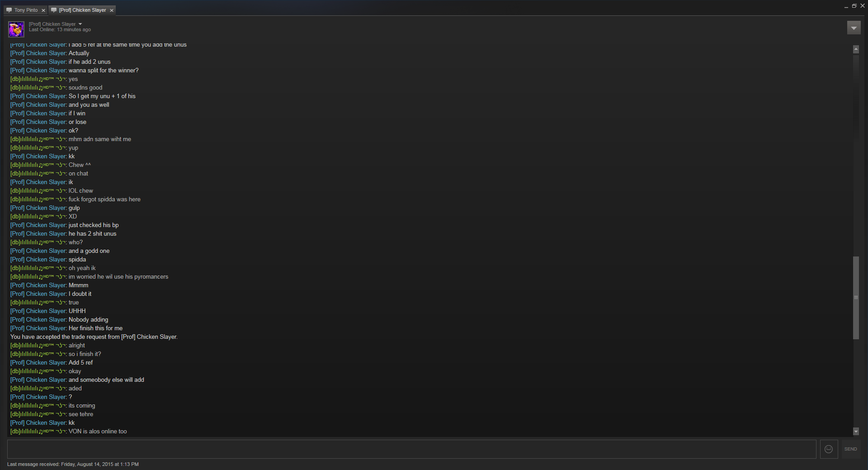This screenshot has width=868, height=470.
Task: Click the [Prof] Chicken Slayer header name
Action: 52,24
